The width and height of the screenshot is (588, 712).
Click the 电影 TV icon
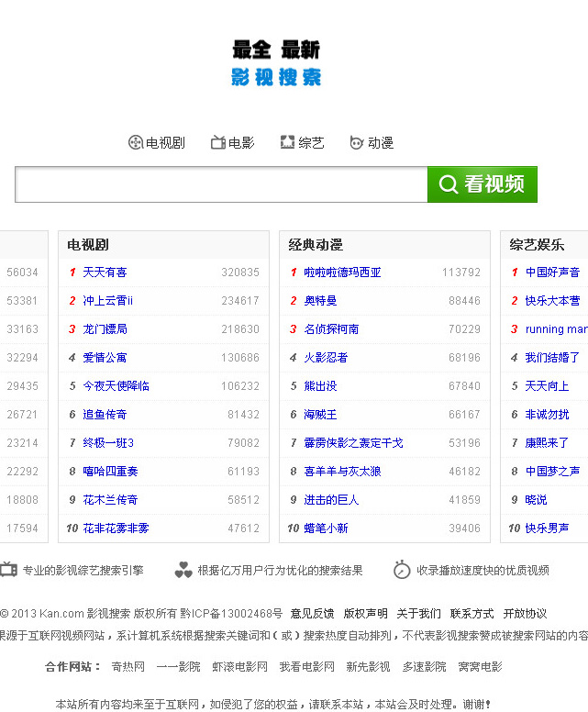click(218, 142)
